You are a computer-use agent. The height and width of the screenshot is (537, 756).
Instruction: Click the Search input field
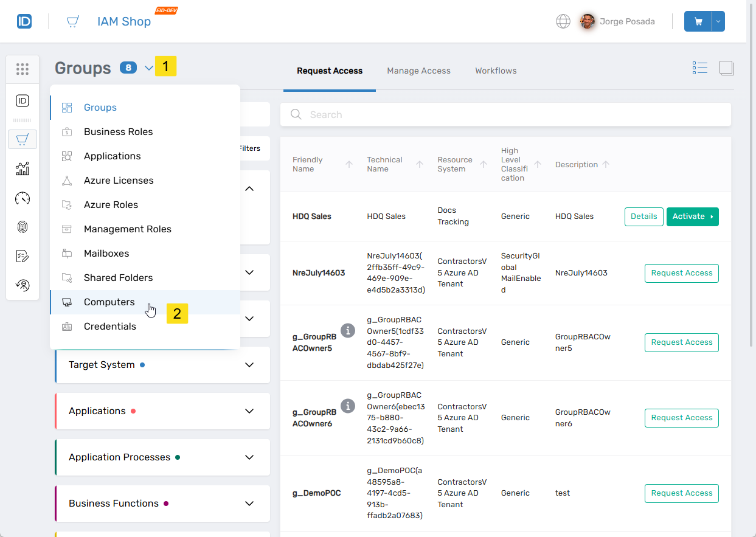click(505, 114)
